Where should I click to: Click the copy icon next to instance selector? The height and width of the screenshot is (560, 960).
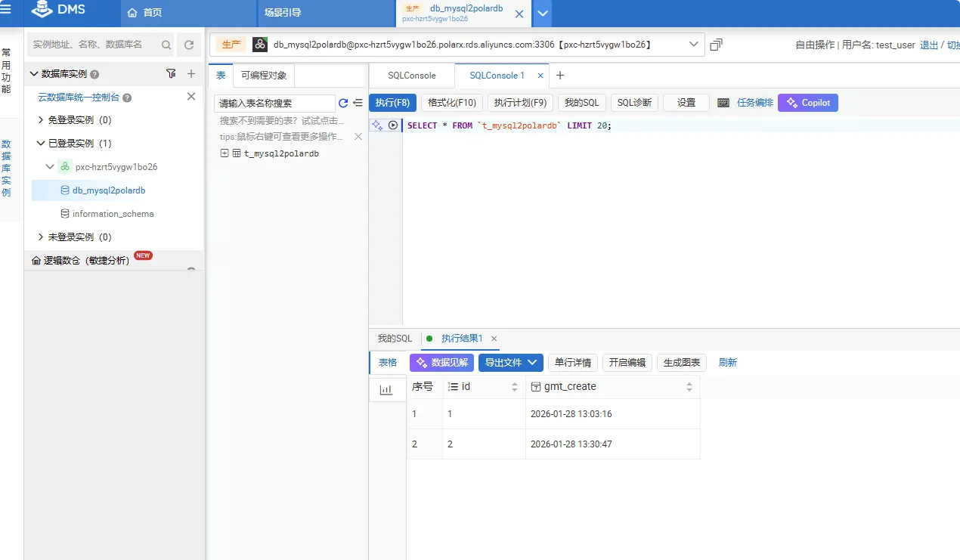coord(715,45)
